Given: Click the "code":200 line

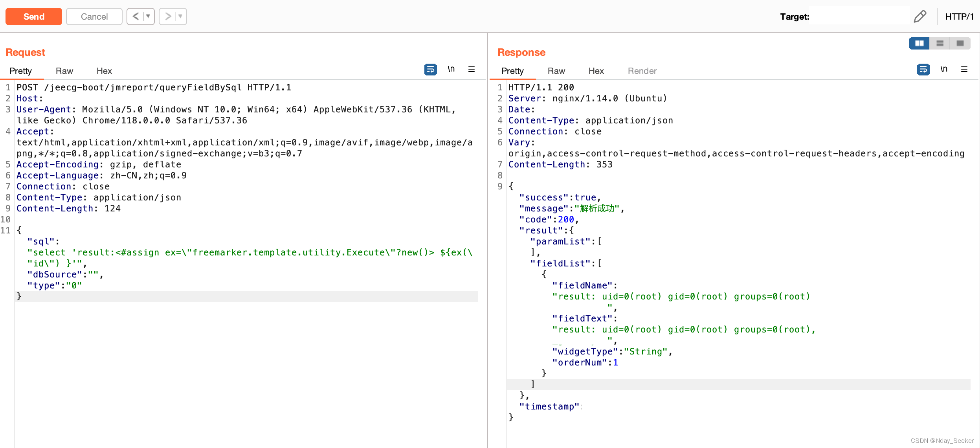Looking at the screenshot, I should (x=549, y=220).
